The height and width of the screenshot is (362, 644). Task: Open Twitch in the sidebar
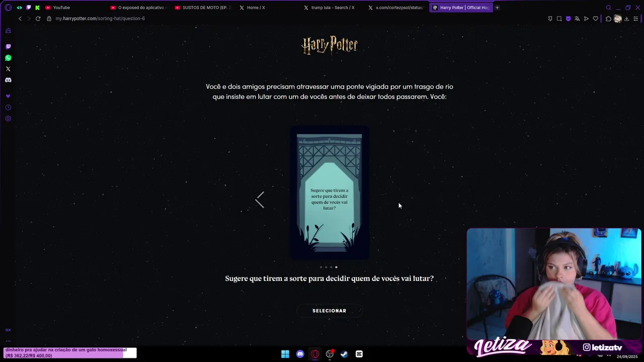8,47
